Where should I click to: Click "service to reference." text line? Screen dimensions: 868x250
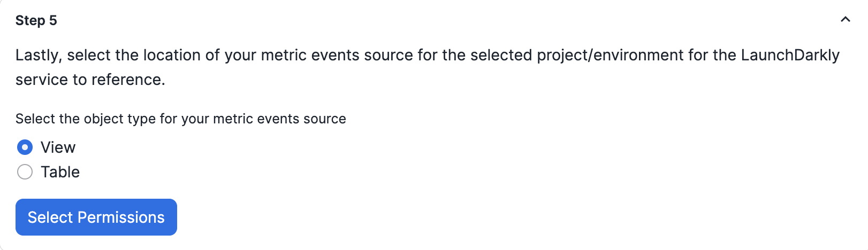pyautogui.click(x=90, y=80)
